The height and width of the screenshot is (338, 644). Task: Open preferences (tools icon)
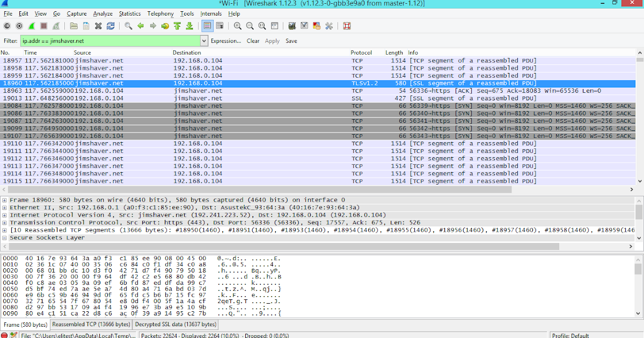coord(329,26)
